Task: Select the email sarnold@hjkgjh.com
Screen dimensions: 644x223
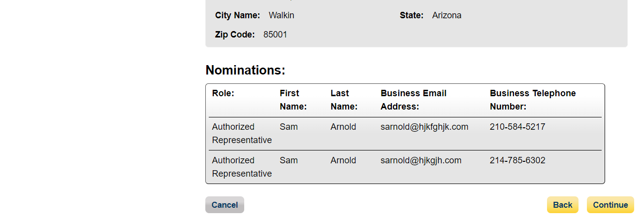Action: pos(420,160)
